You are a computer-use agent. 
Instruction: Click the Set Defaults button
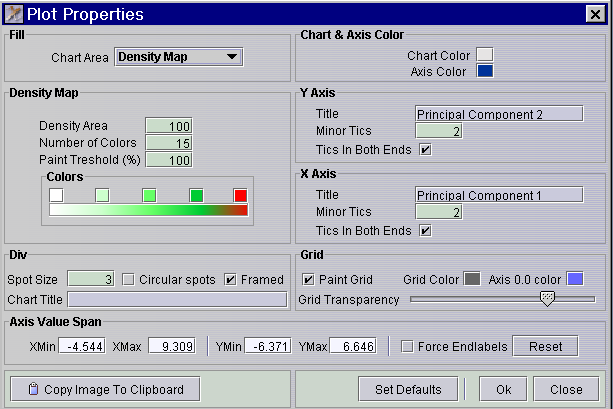408,389
